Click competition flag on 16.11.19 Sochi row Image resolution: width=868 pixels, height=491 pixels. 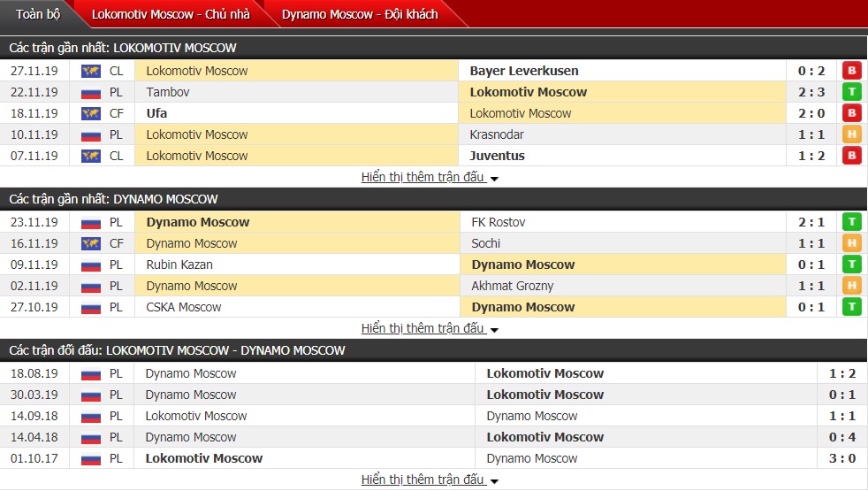(x=91, y=244)
